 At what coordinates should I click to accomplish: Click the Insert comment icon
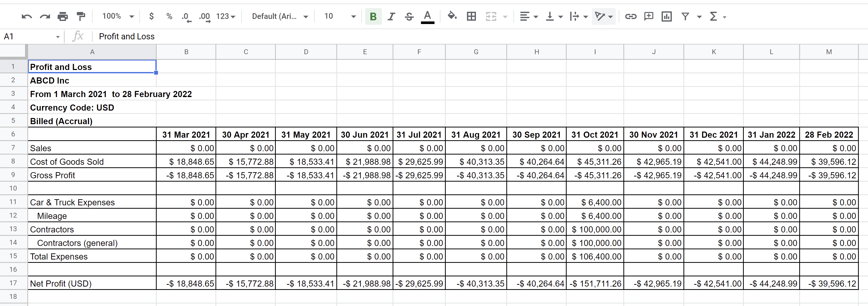[x=648, y=16]
